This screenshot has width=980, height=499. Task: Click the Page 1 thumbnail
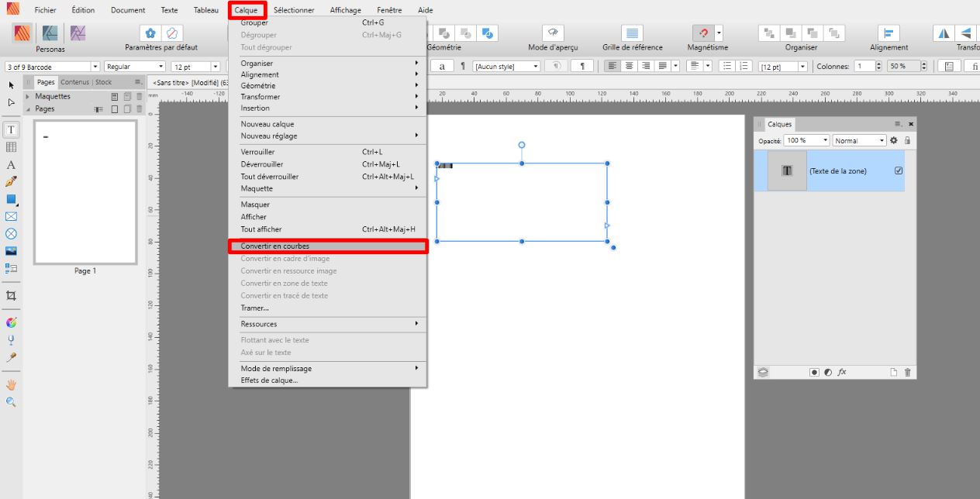pos(85,192)
